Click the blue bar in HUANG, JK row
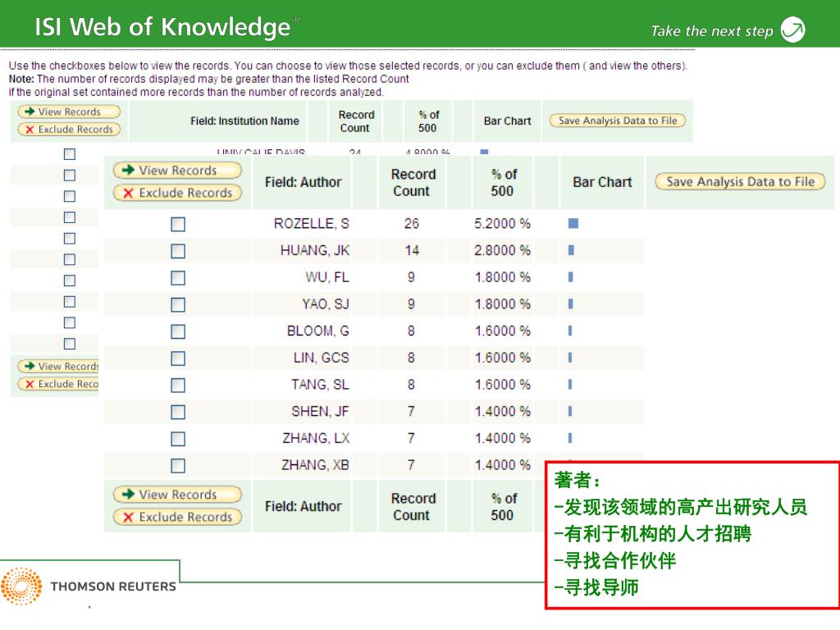The height and width of the screenshot is (630, 840). click(571, 250)
